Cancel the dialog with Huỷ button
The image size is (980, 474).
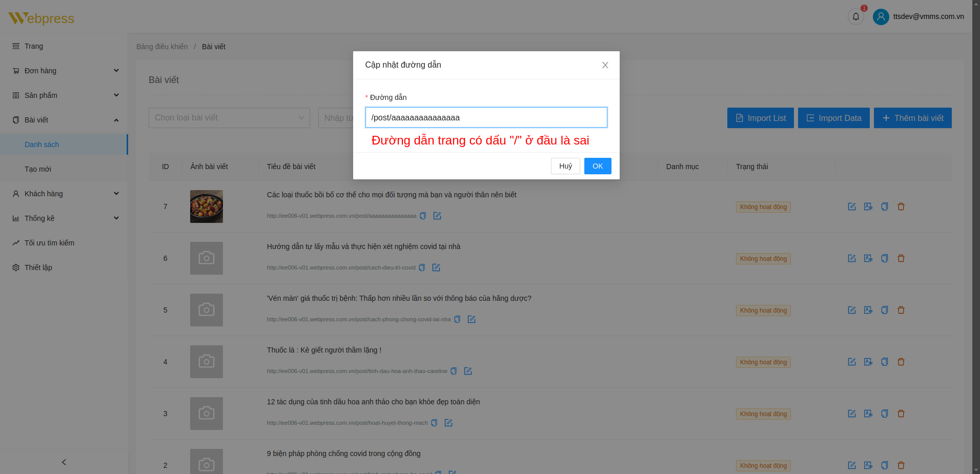[x=565, y=166]
